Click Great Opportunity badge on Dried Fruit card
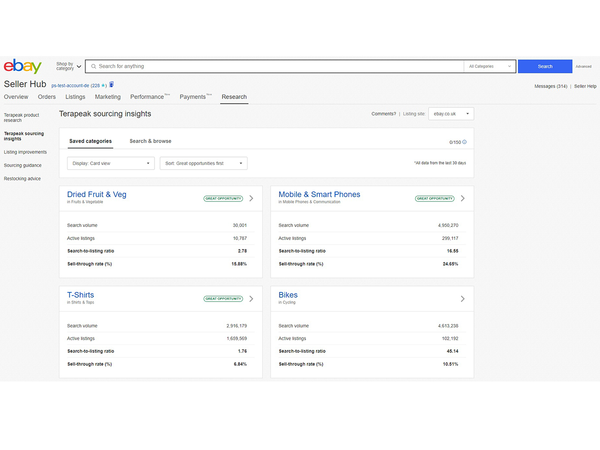This screenshot has height=450, width=600. click(223, 199)
